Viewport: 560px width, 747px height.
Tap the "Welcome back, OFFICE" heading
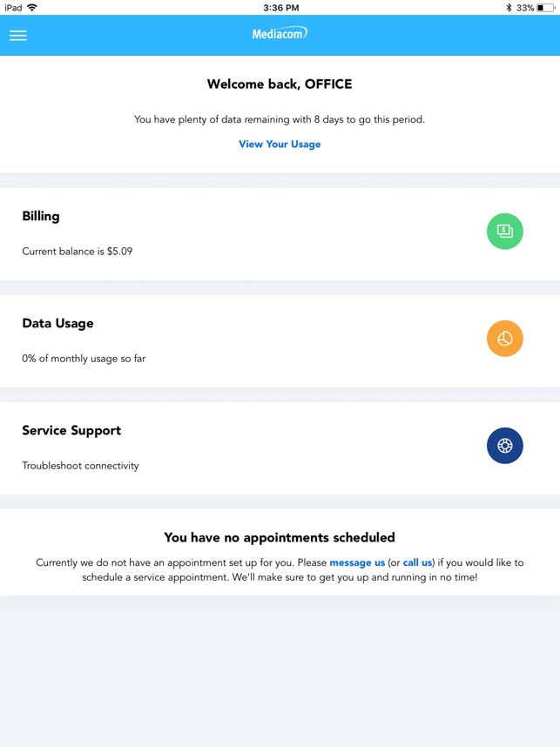point(280,84)
